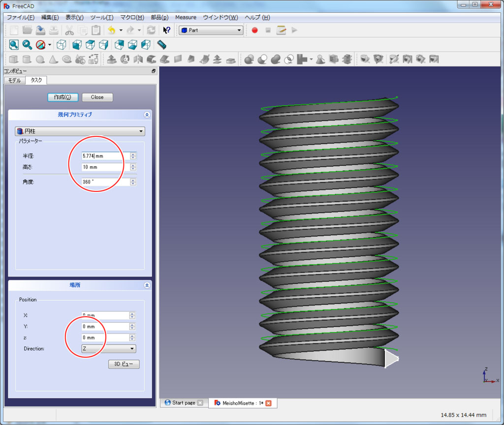Click the Extrude tool icon
Viewport: 504px width, 425px height.
pyautogui.click(x=112, y=59)
